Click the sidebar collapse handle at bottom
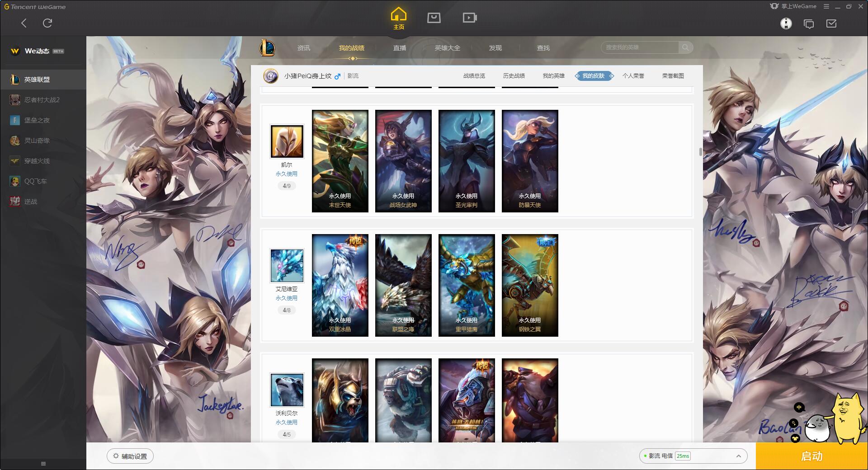 [43, 464]
